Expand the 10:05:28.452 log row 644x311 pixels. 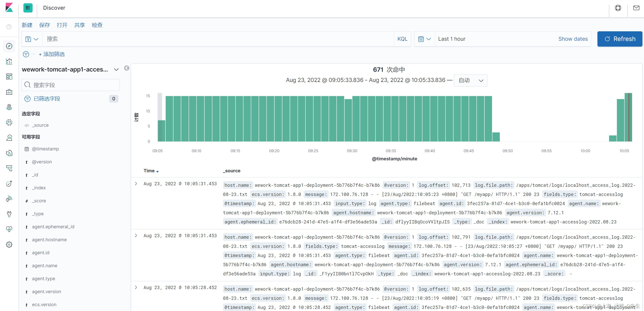(136, 287)
